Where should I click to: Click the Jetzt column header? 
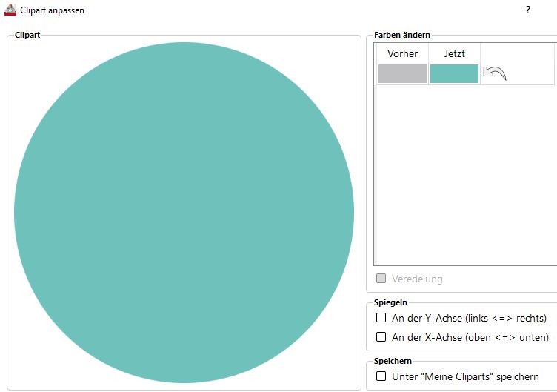point(454,53)
